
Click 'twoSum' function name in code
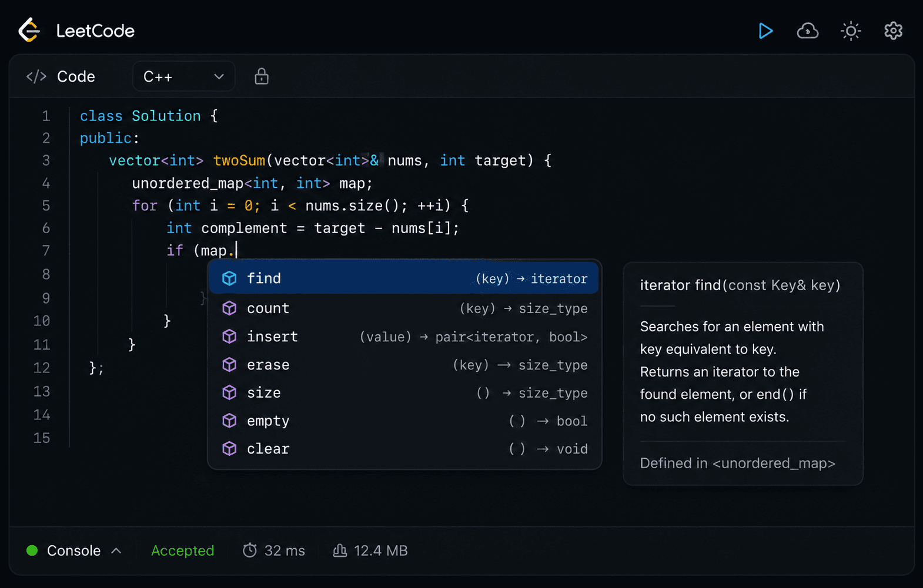(239, 161)
